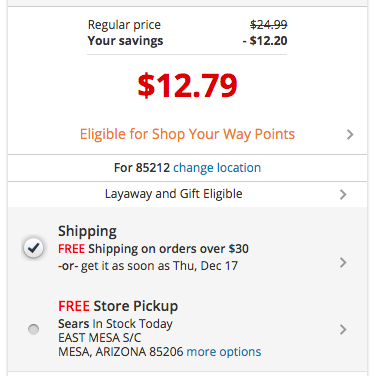Screen dimensions: 379x376
Task: Click the Sears In Stock Today text
Action: pyautogui.click(x=115, y=324)
